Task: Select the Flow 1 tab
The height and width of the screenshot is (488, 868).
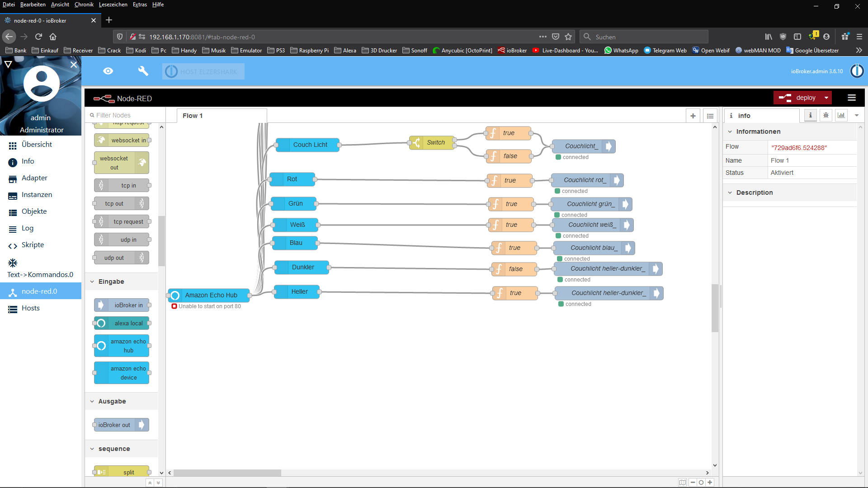Action: (x=193, y=115)
